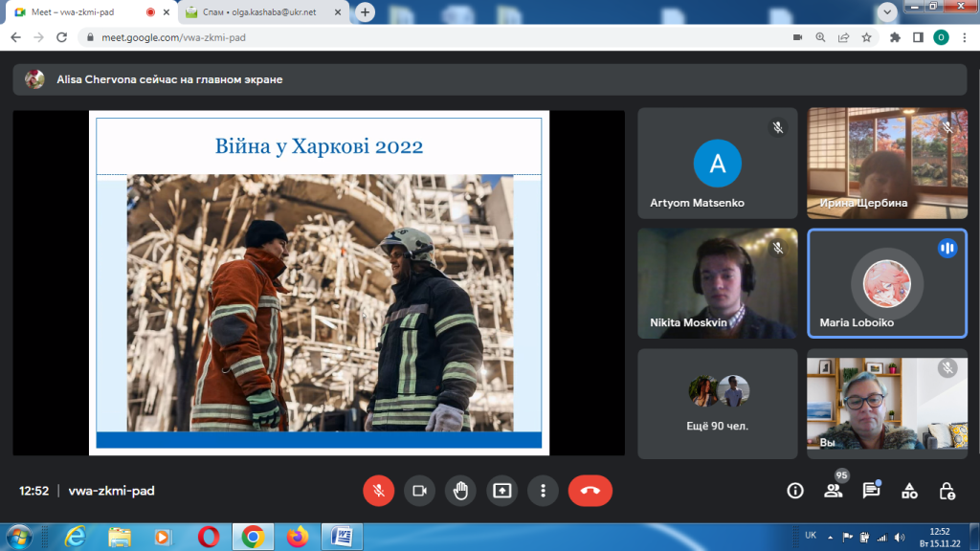The image size is (980, 551).
Task: Unmute the microphone with red mic button
Action: click(378, 491)
